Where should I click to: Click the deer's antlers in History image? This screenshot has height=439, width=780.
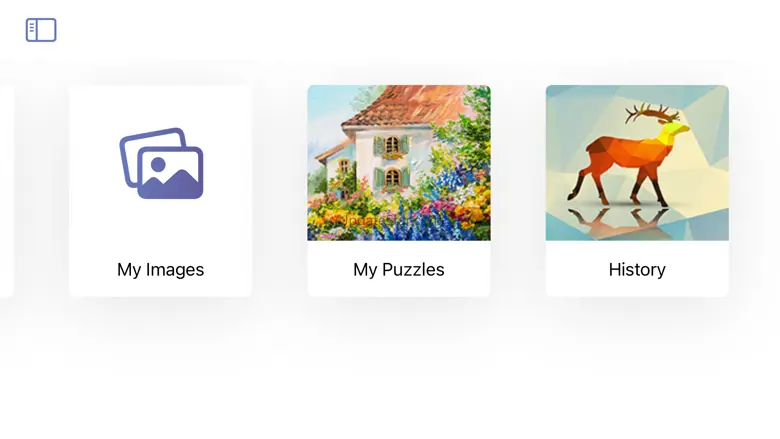[653, 113]
